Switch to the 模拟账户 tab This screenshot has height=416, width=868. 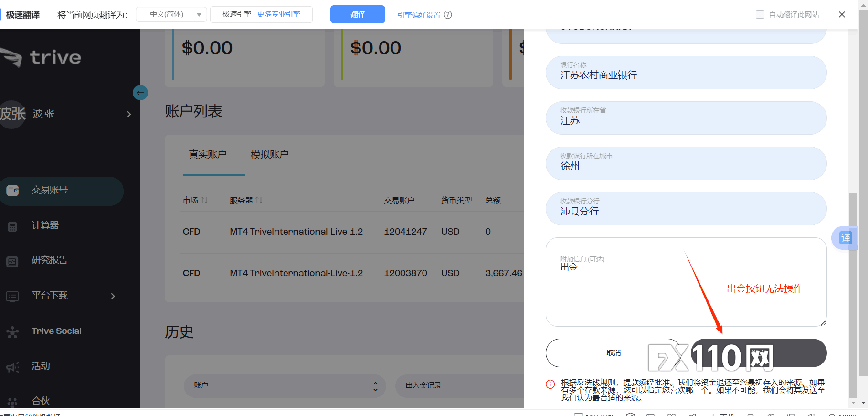click(x=269, y=155)
